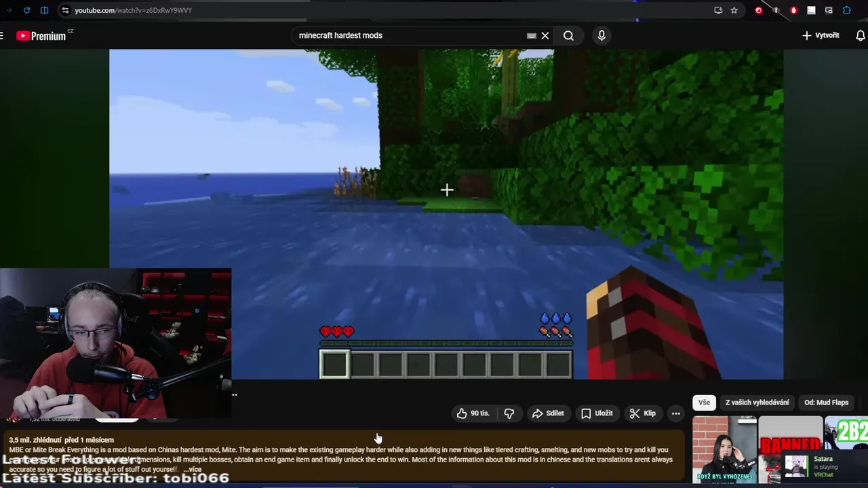868x488 pixels.
Task: Click the red circular extension icon in the toolbar
Action: [x=758, y=10]
